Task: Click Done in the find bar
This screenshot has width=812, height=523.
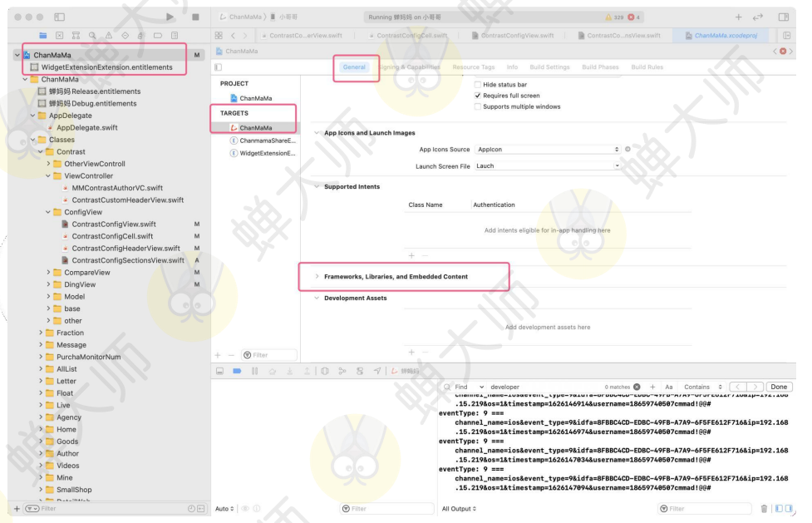Action: click(779, 387)
